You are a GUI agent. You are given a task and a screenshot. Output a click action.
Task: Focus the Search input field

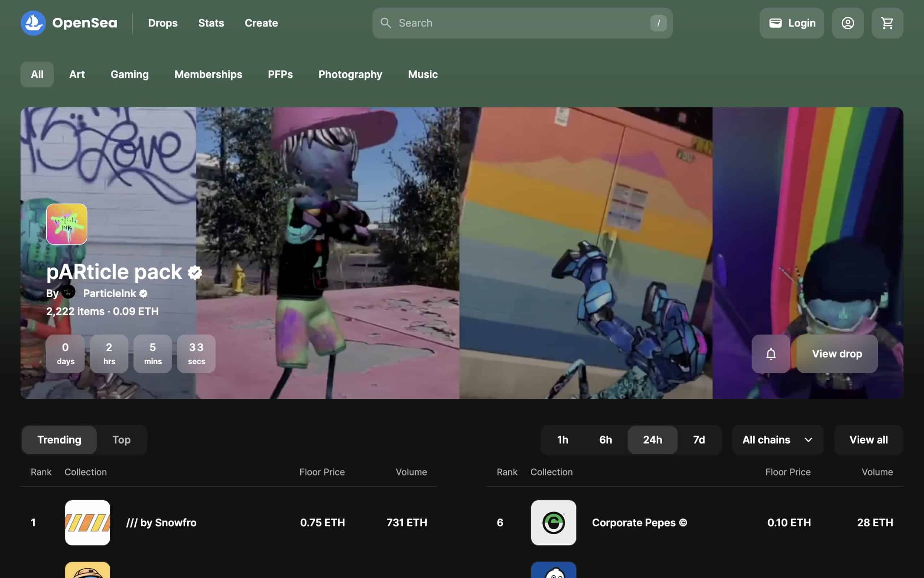522,23
